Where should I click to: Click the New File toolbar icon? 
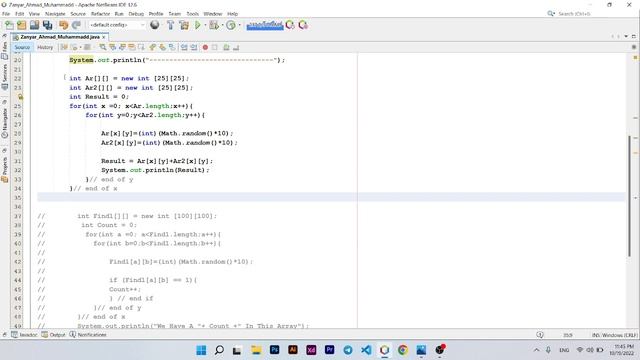(x=9, y=25)
